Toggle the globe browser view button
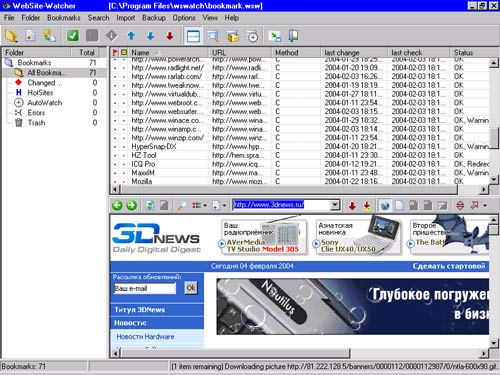This screenshot has height=375, width=500. (385, 205)
